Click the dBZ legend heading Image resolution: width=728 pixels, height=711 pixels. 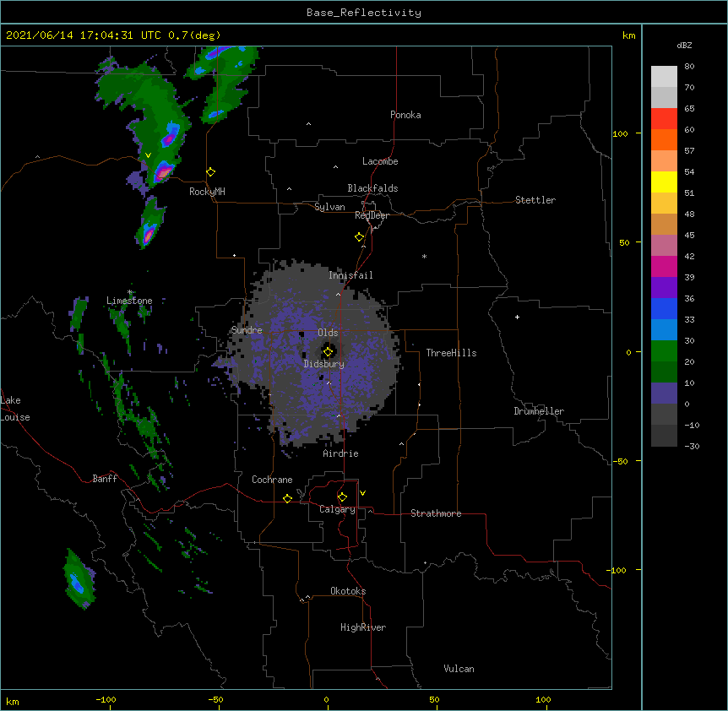pyautogui.click(x=684, y=45)
